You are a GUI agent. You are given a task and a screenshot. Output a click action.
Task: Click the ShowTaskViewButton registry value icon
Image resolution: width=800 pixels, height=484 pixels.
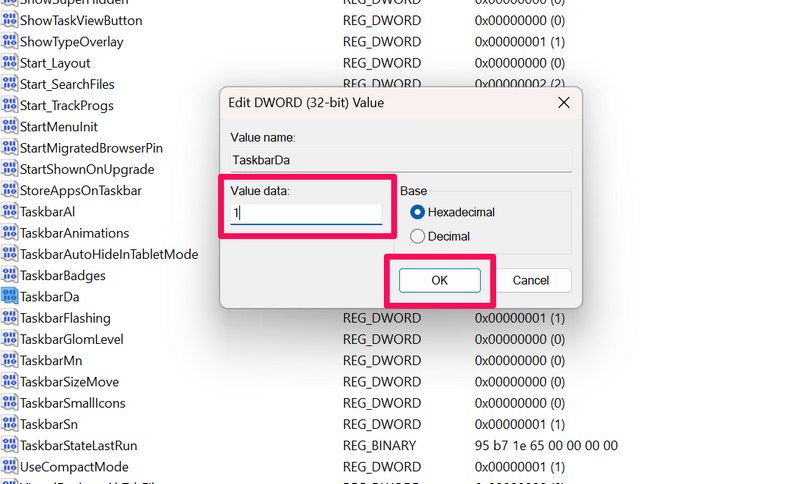tap(9, 20)
